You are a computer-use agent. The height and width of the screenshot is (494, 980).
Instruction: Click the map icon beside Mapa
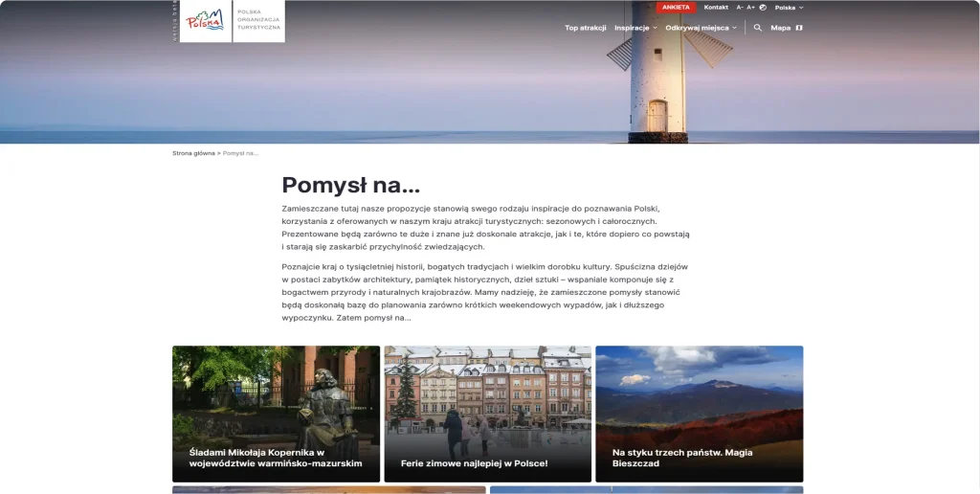pos(799,28)
